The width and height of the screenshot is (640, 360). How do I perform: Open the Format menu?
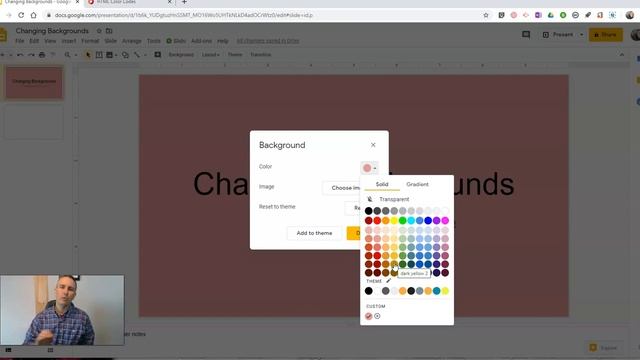(90, 41)
